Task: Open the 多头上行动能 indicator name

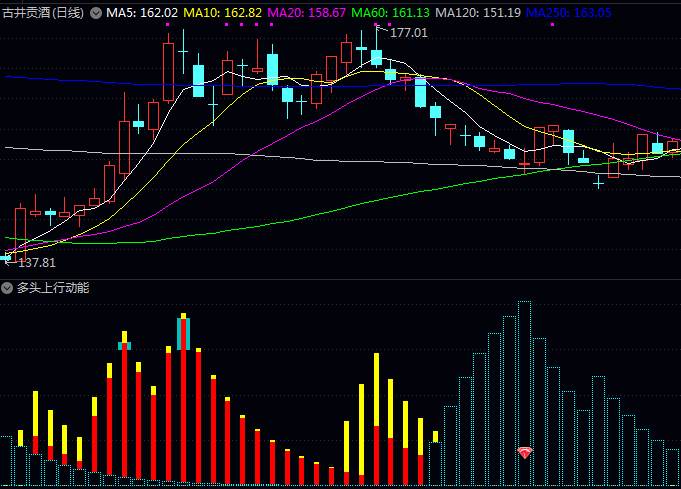Action: [x=53, y=288]
